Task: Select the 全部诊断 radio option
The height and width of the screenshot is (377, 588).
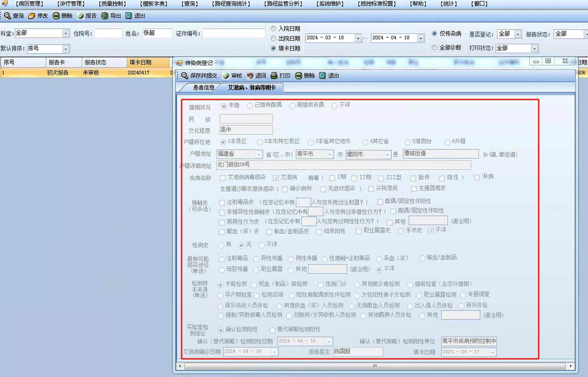Action: click(434, 47)
